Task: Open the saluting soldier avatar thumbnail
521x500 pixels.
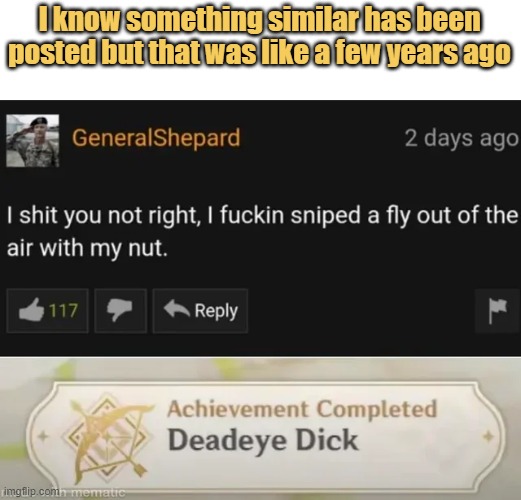Action: [x=33, y=141]
